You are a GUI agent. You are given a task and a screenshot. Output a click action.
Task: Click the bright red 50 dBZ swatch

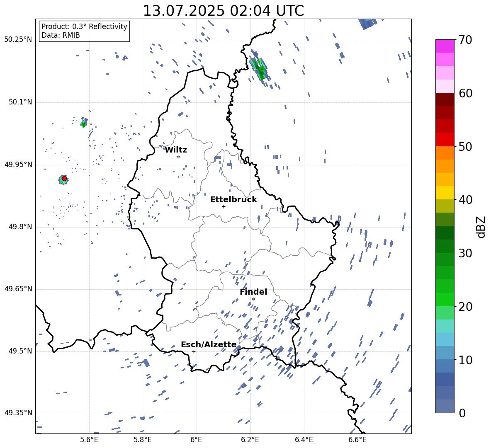click(x=445, y=140)
